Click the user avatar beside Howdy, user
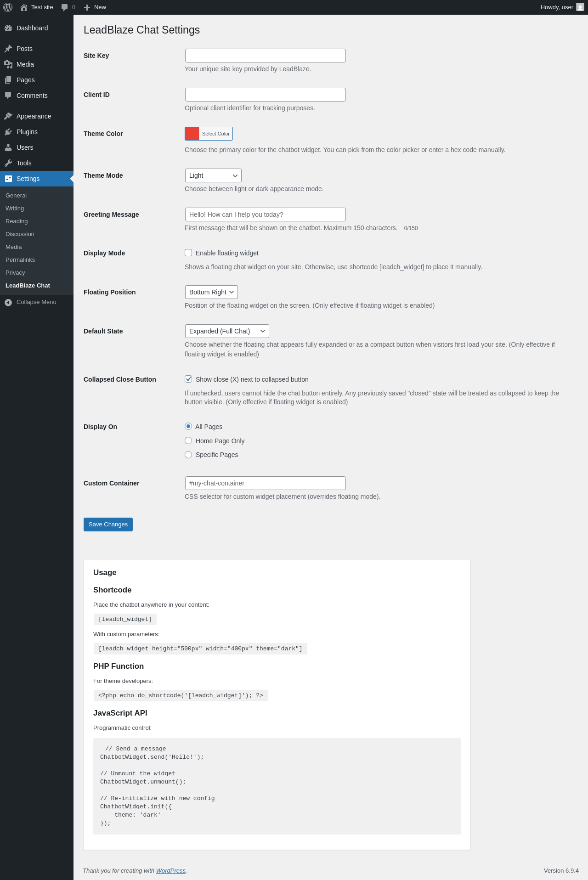This screenshot has width=588, height=880. click(x=580, y=7)
